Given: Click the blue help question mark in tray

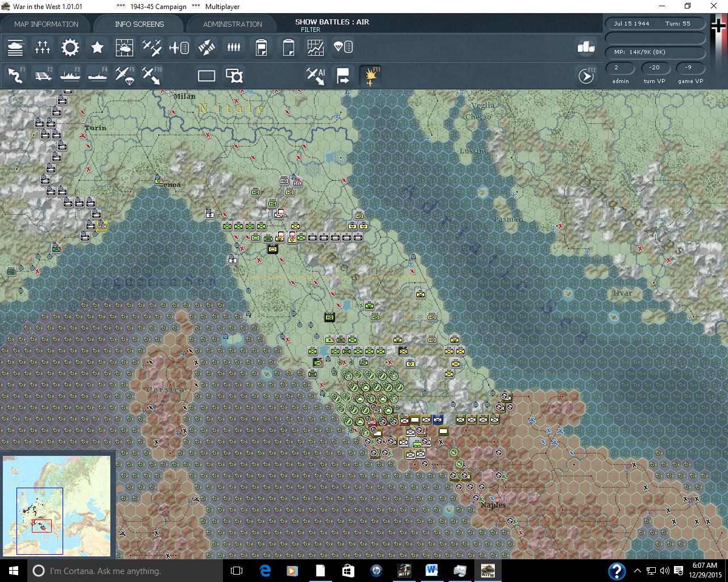Looking at the screenshot, I should click(x=617, y=571).
